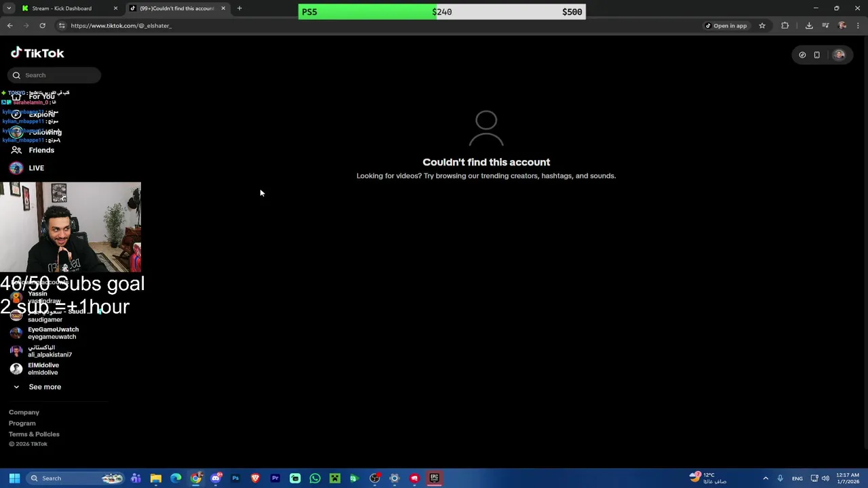Click the TikTok logo

pos(37,53)
